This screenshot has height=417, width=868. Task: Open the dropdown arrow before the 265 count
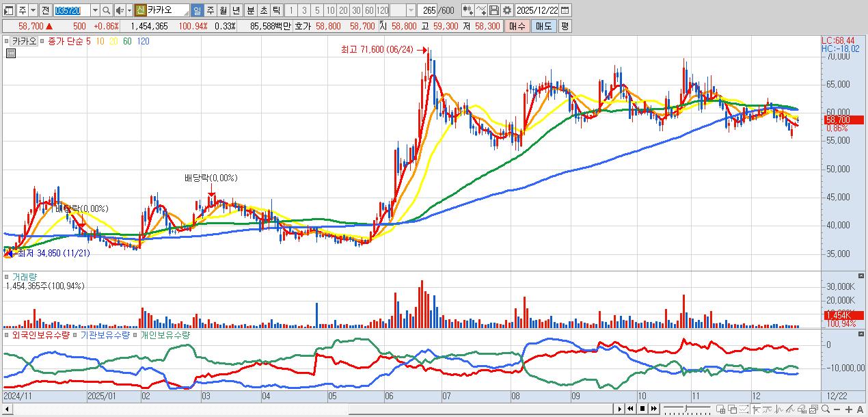pyautogui.click(x=410, y=10)
